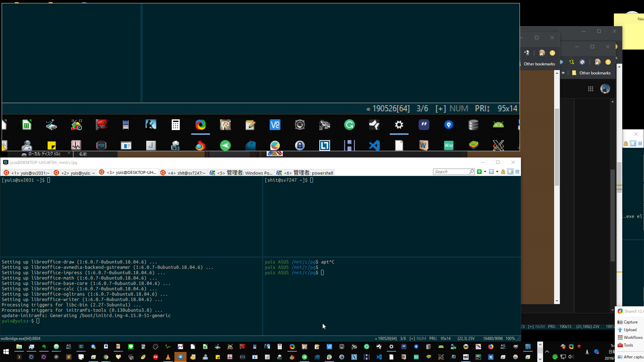Toggle the IME input mode indicator A
This screenshot has height=362, width=644.
[x=587, y=352]
